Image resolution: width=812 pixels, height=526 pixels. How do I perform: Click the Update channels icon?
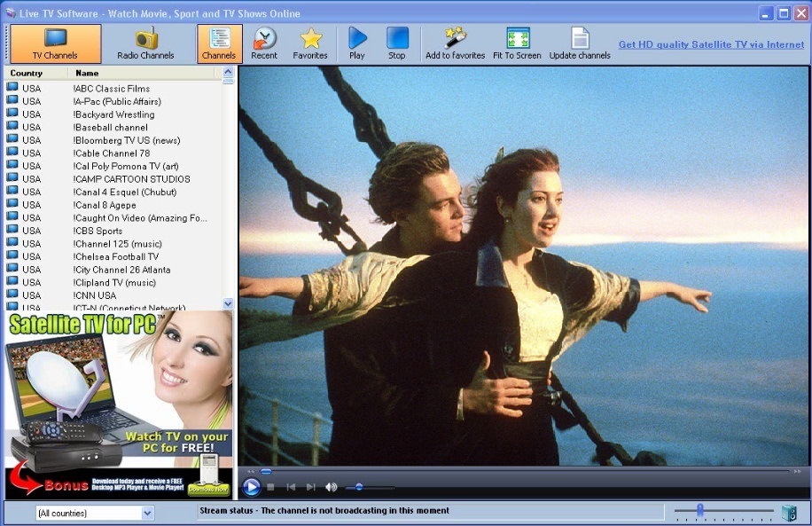pos(581,43)
